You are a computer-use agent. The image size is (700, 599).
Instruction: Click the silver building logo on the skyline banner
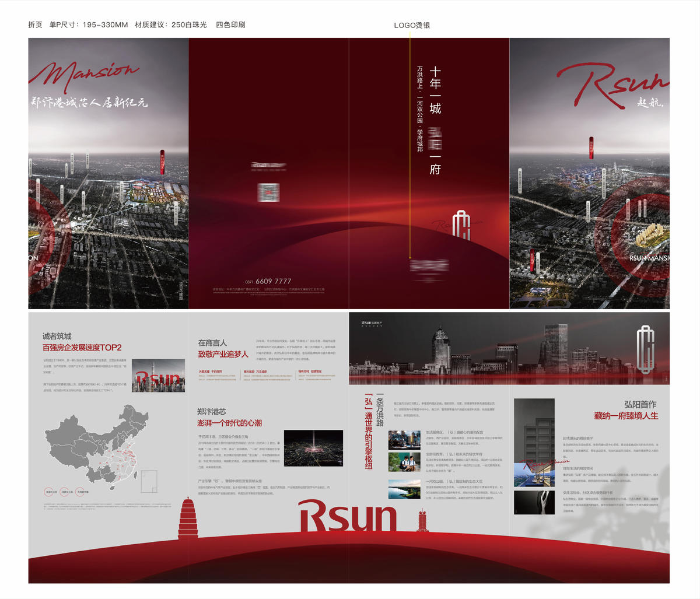tap(645, 349)
